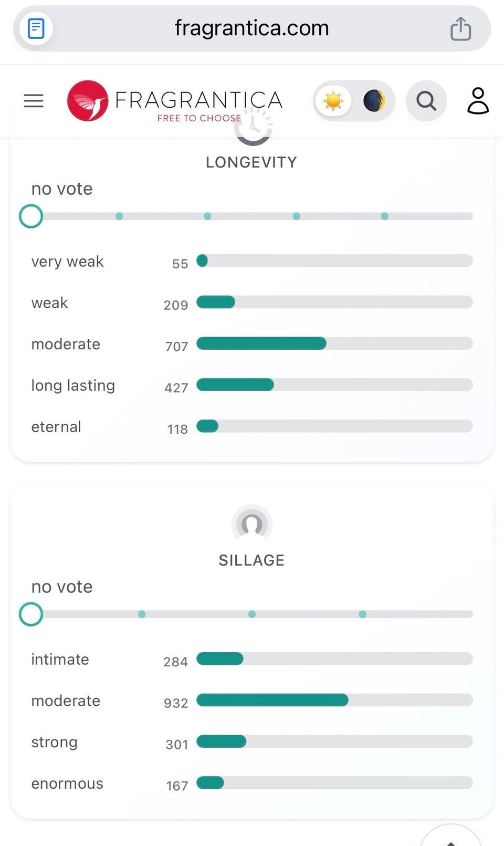Image resolution: width=504 pixels, height=846 pixels.
Task: Open the hamburger navigation menu
Action: click(34, 100)
